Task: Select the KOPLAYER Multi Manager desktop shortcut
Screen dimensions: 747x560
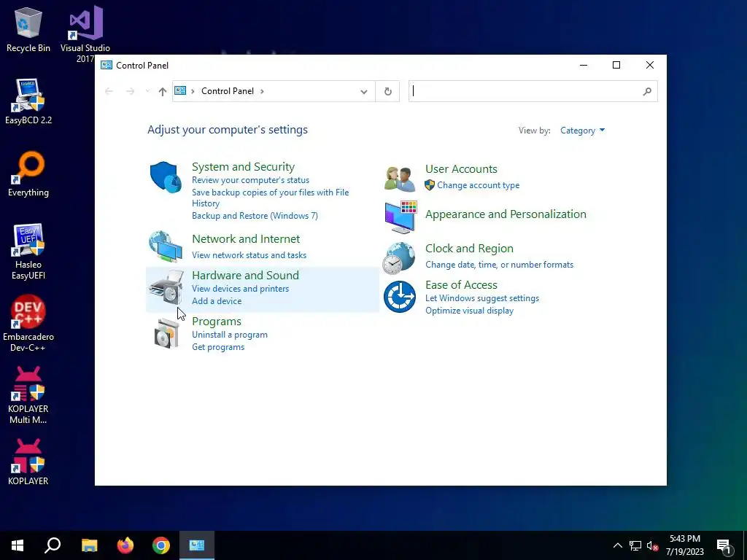Action: (x=28, y=396)
